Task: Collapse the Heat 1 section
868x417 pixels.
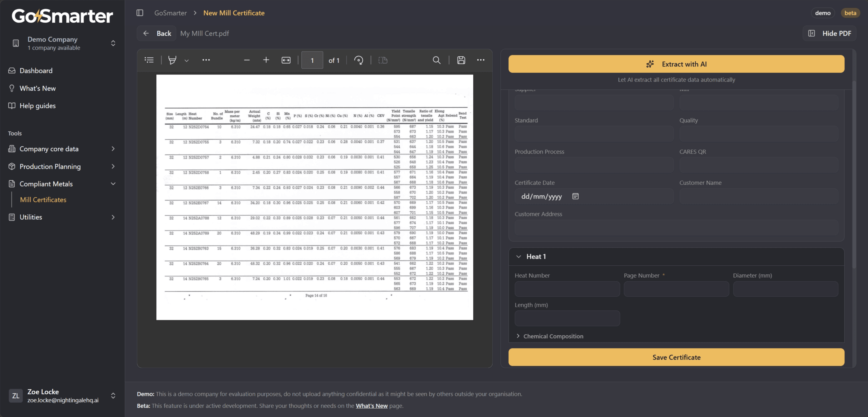Action: 519,256
